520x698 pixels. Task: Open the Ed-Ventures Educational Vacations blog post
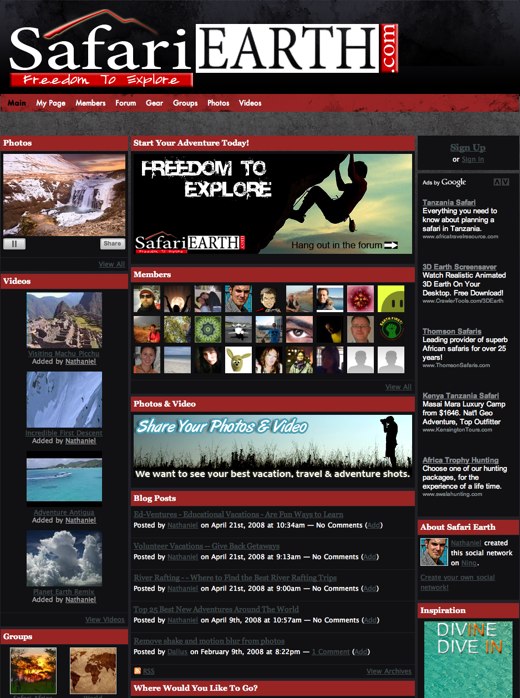coord(238,514)
